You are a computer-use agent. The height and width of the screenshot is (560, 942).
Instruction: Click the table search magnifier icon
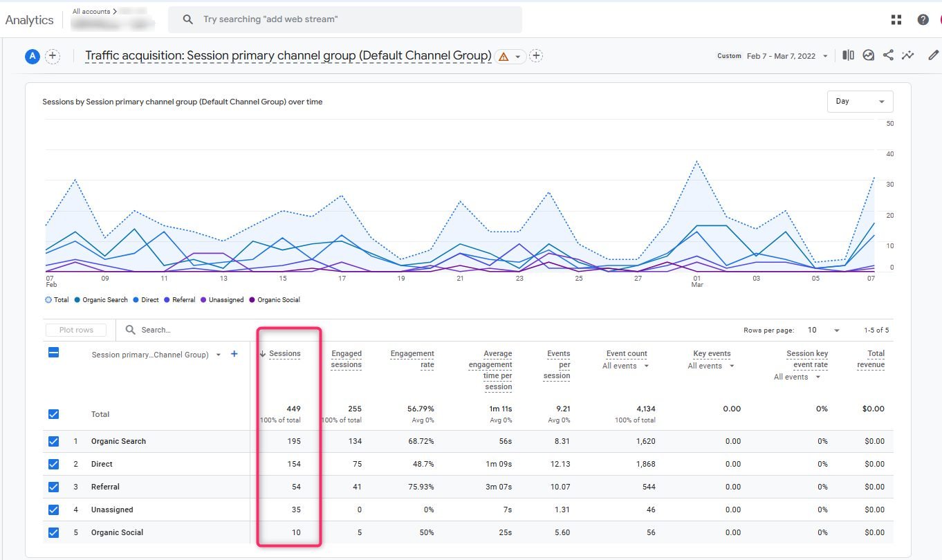coord(130,330)
